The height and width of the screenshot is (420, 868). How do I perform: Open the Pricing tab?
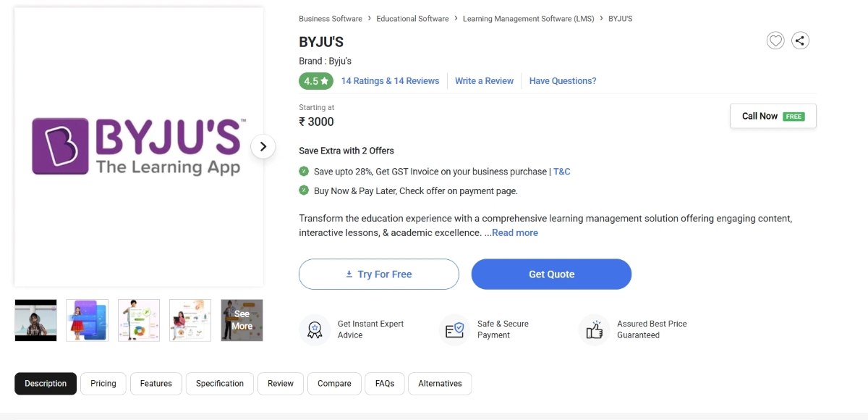point(103,384)
